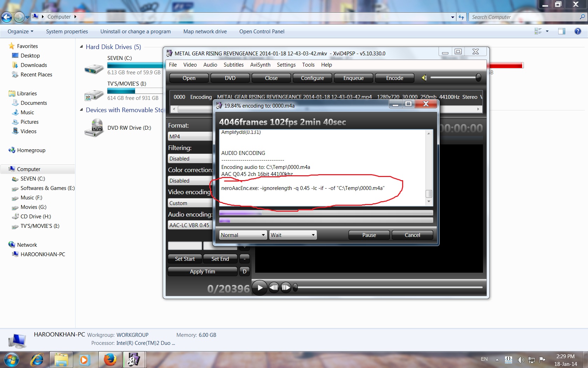Click the Explorer back navigation arrow
Viewport: 588px width, 368px height.
tap(7, 17)
